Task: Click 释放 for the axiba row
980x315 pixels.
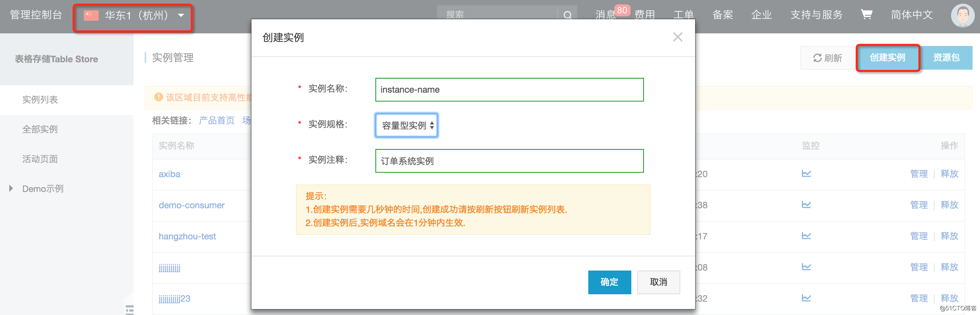Action: 949,174
